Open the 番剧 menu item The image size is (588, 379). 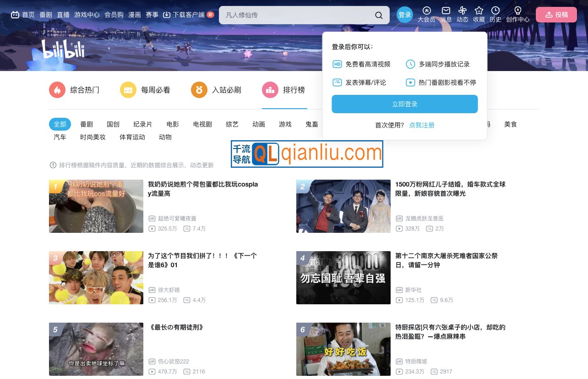[46, 14]
